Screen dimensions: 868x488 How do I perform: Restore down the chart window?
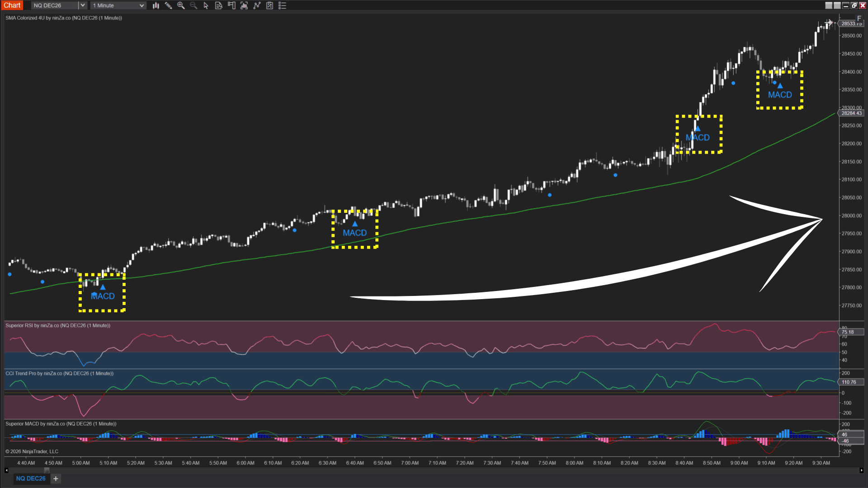coord(854,5)
